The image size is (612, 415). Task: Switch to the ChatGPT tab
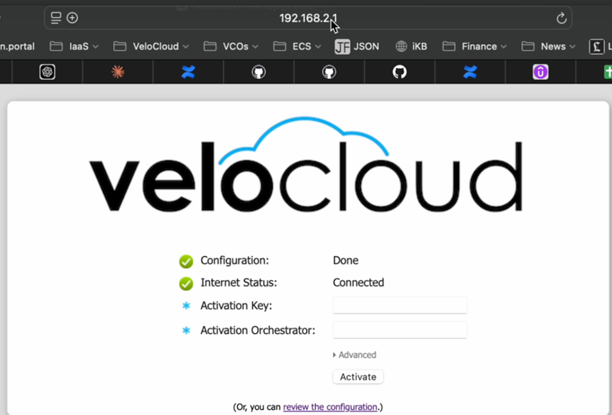[x=47, y=72]
